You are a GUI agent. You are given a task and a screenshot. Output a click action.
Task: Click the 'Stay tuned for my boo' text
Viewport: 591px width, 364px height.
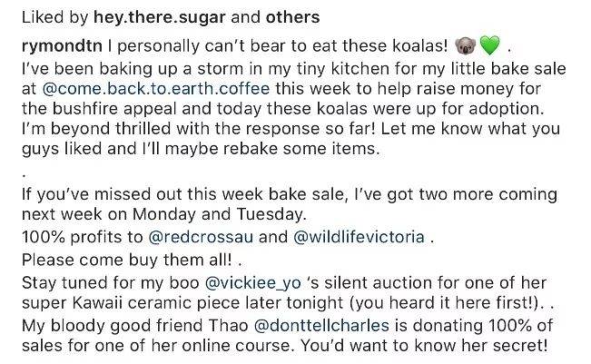[x=111, y=283]
